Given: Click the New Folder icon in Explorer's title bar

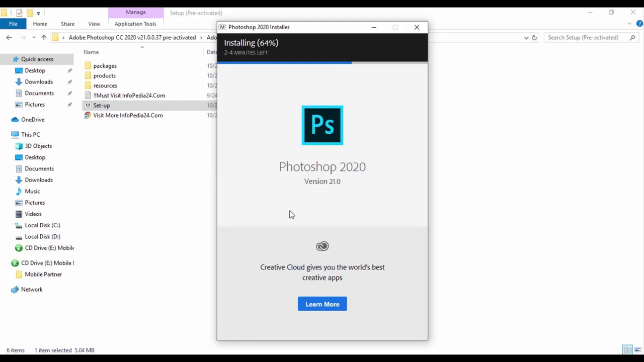Looking at the screenshot, I should click(30, 13).
